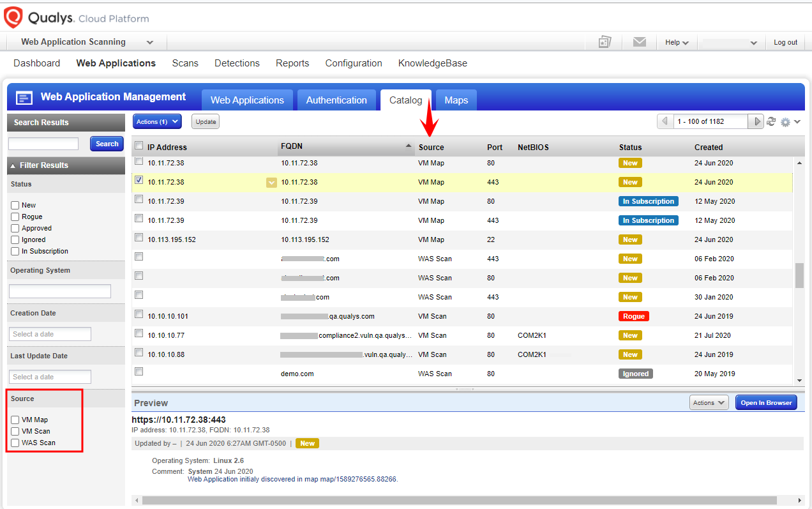Click the Log out link

point(786,42)
